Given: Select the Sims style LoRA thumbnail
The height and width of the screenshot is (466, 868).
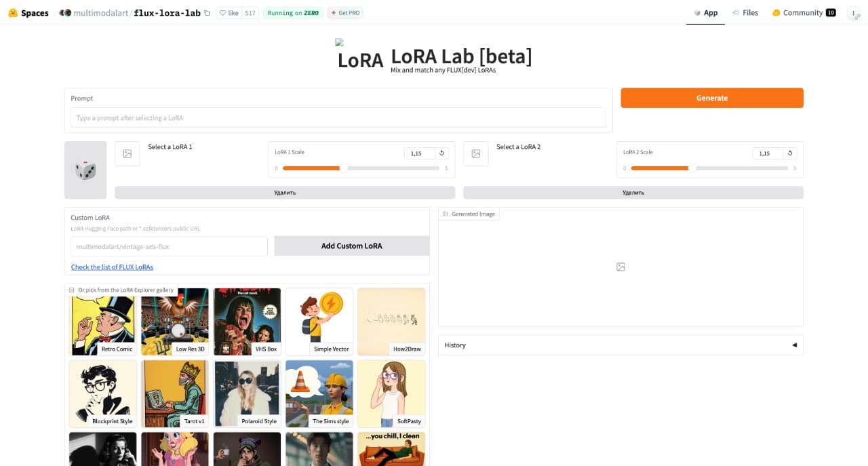Looking at the screenshot, I should pyautogui.click(x=319, y=393).
